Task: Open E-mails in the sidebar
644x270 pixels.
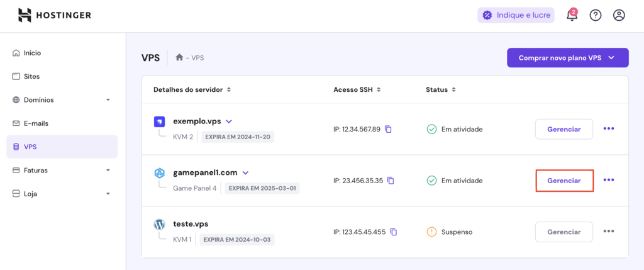Action: pyautogui.click(x=36, y=123)
